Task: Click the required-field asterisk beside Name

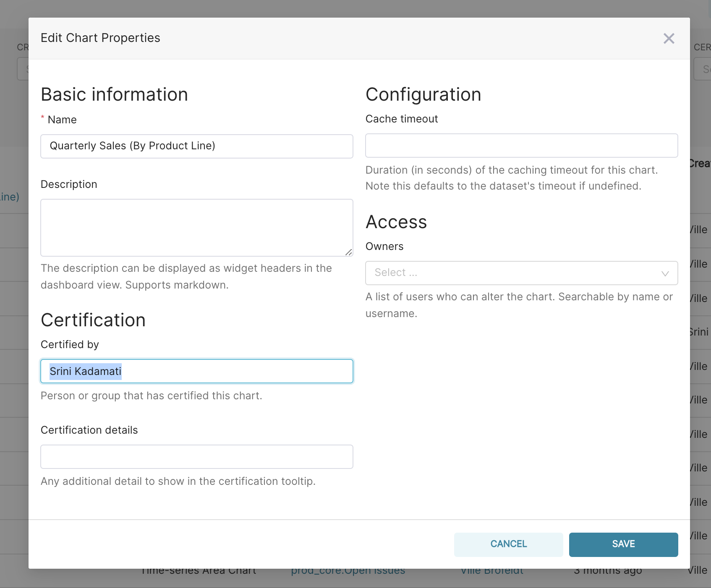Action: coord(42,119)
